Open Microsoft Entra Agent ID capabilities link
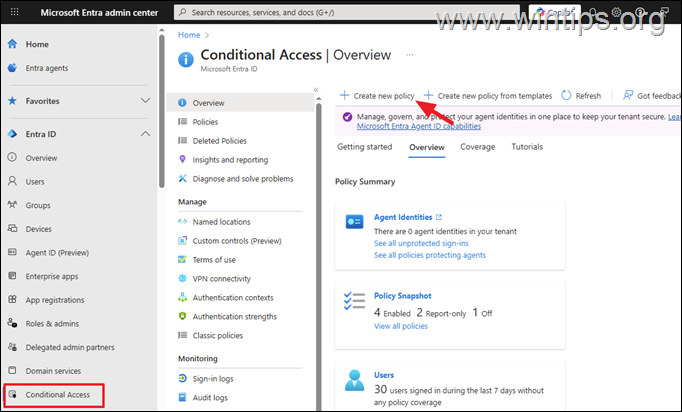This screenshot has height=412, width=682. pos(418,126)
